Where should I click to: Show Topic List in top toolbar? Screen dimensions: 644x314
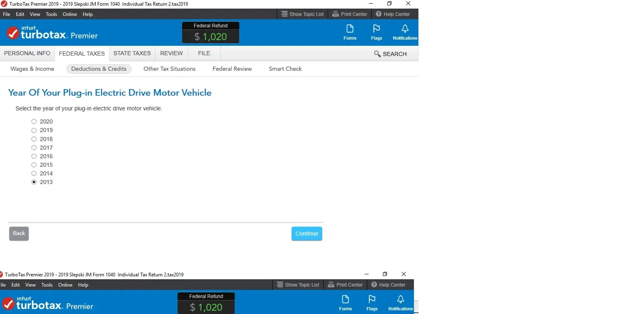(x=302, y=14)
